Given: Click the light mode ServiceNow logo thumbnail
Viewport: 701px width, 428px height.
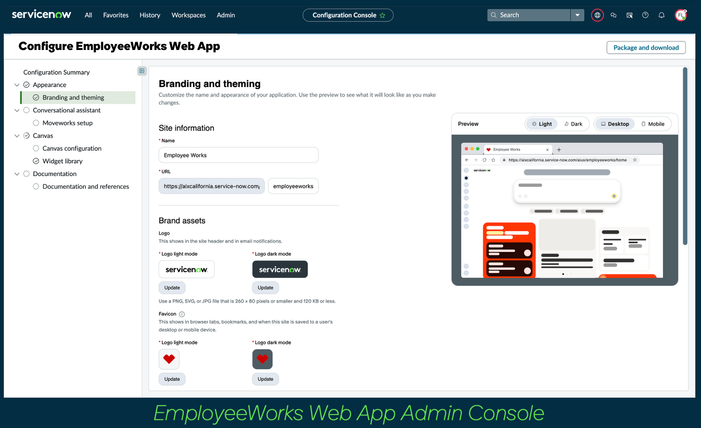Looking at the screenshot, I should coord(186,269).
